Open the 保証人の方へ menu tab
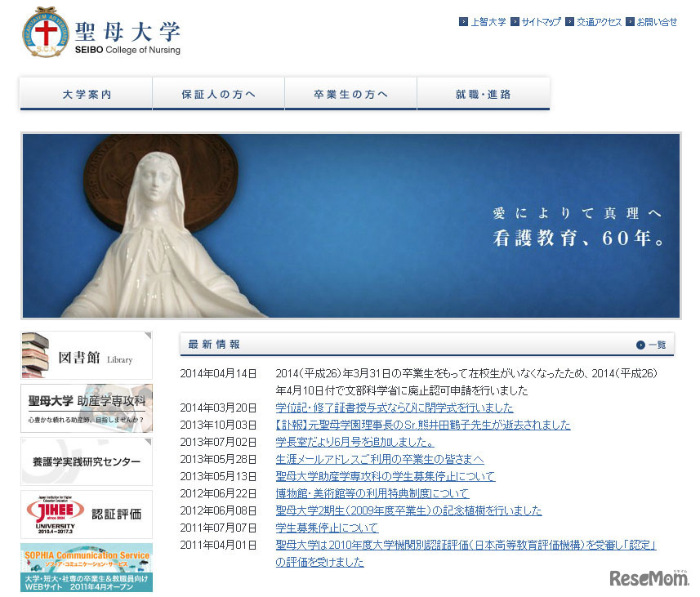Viewport: 700px width, 597px height. tap(219, 93)
